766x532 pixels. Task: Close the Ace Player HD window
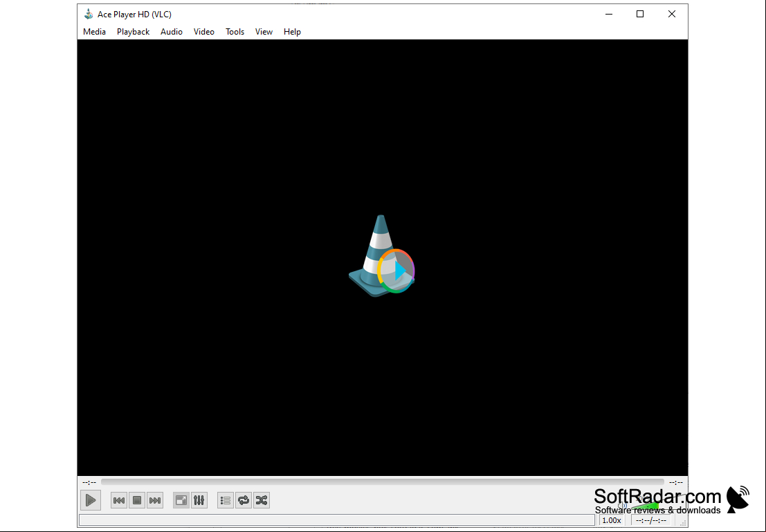[x=672, y=14]
